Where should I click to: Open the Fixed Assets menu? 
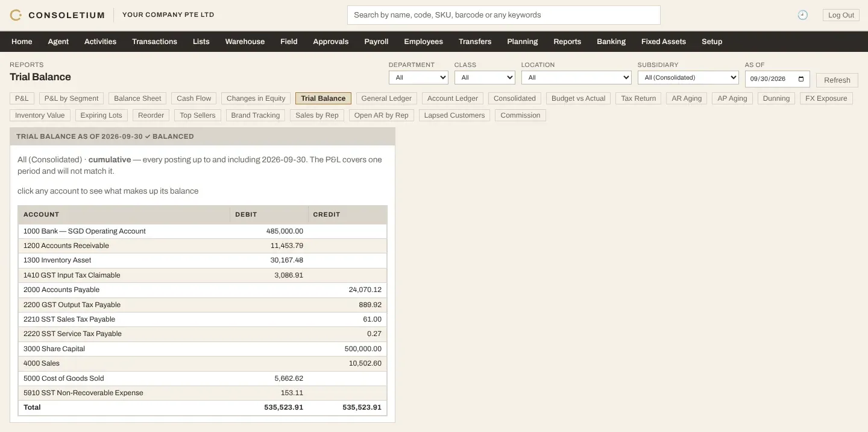coord(664,42)
